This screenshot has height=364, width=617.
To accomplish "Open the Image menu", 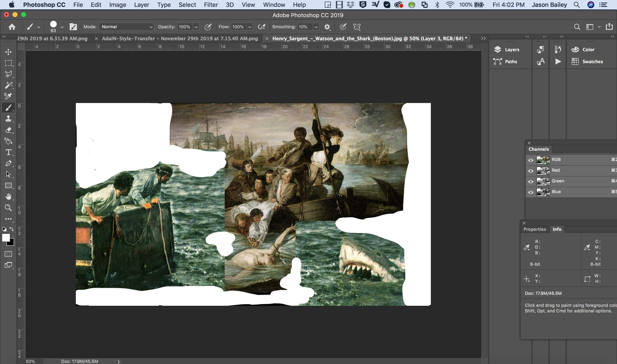I will [117, 5].
